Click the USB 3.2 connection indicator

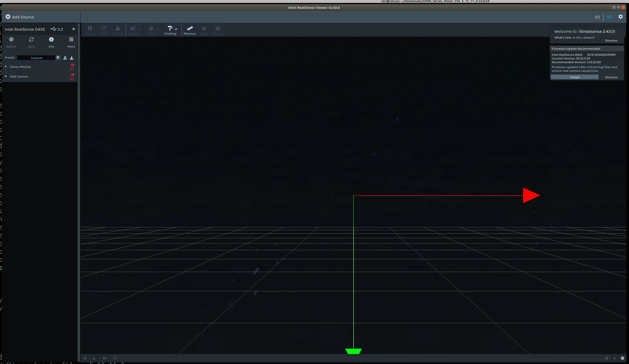click(57, 29)
